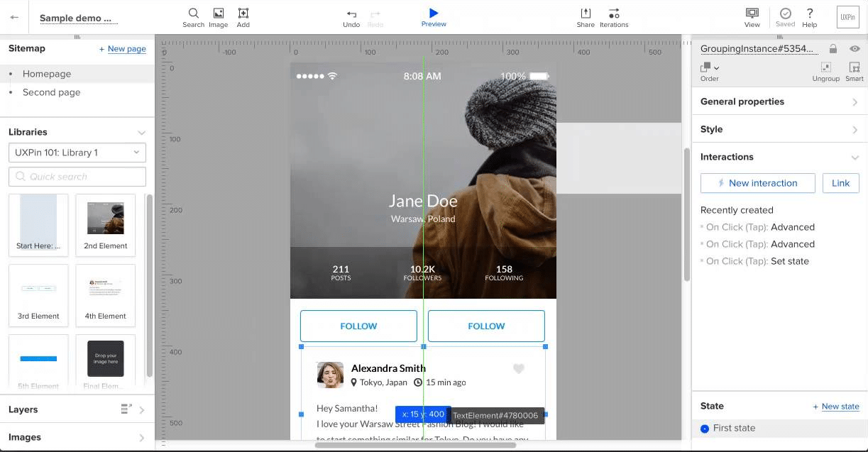Open the View options

[752, 18]
